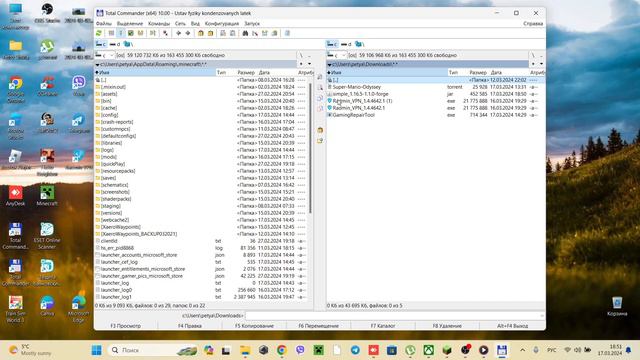Open Вид menu
Screen dimensions: 640x360
pyautogui.click(x=195, y=24)
